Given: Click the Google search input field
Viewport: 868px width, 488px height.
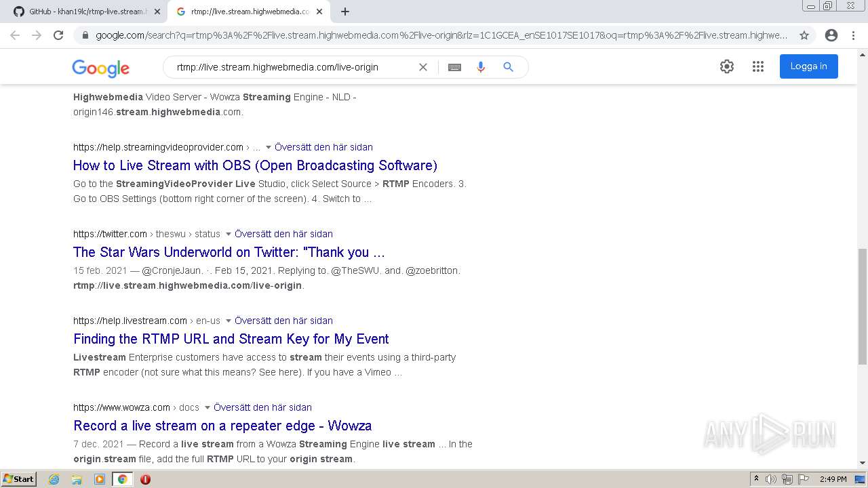Looking at the screenshot, I should point(293,67).
